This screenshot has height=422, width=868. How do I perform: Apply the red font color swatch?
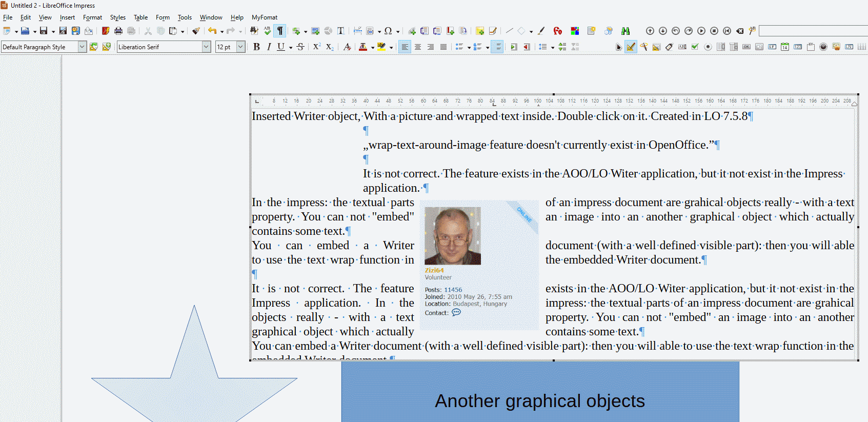363,47
